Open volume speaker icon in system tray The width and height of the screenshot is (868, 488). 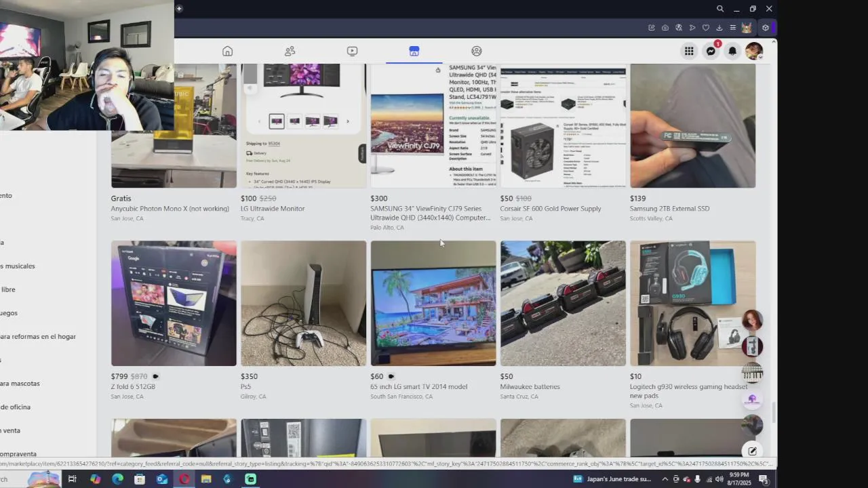point(719,479)
